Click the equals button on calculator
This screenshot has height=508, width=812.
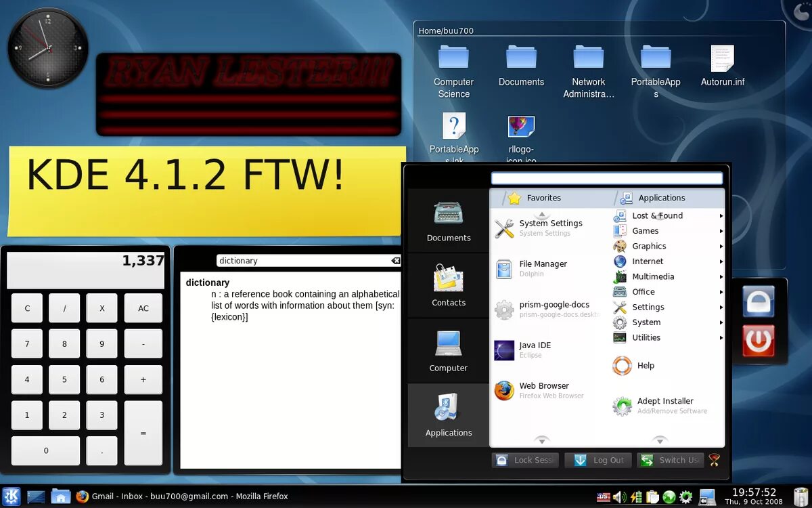[143, 433]
